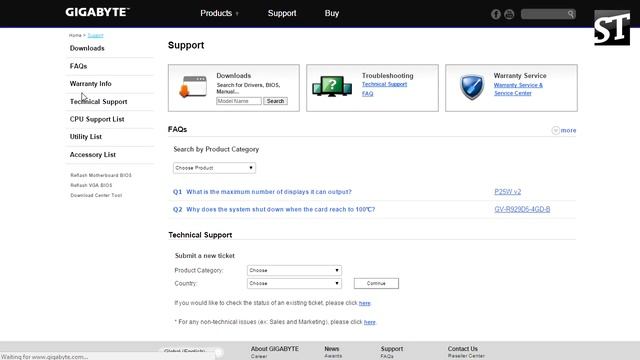Open Reflash Motherboard BIOS link

(x=101, y=175)
